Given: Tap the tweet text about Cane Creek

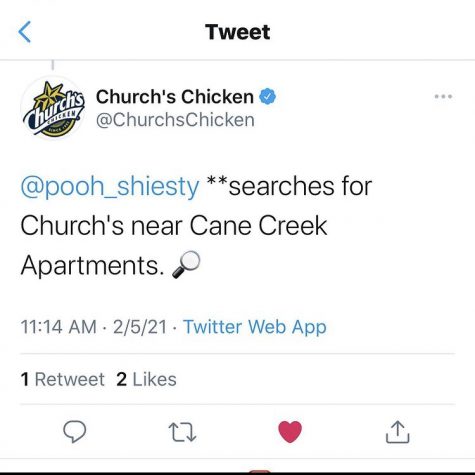Looking at the screenshot, I should click(x=196, y=226).
